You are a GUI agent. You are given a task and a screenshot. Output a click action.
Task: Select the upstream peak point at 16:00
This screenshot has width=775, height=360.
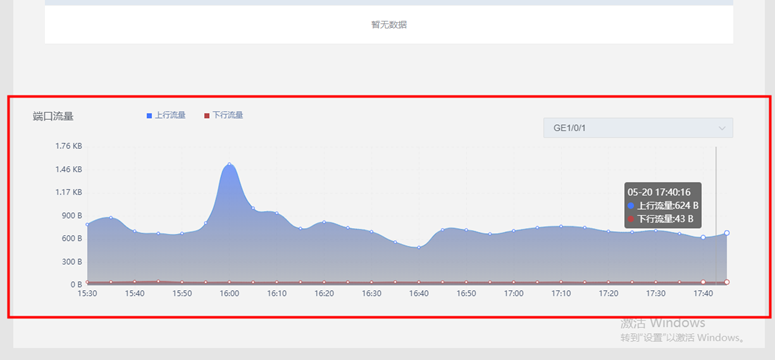[229, 164]
